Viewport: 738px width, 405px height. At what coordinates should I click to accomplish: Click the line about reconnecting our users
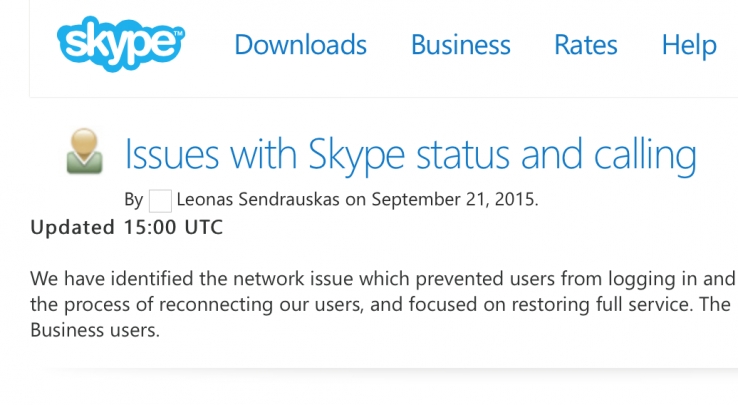pos(380,304)
